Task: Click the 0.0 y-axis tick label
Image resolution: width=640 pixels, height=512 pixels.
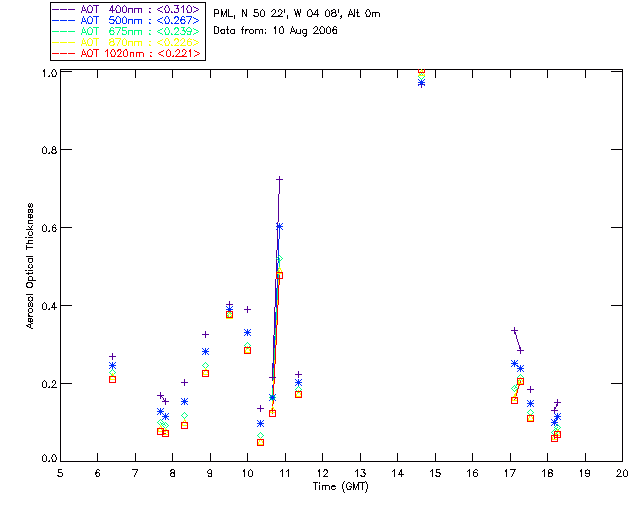Action: pyautogui.click(x=49, y=458)
